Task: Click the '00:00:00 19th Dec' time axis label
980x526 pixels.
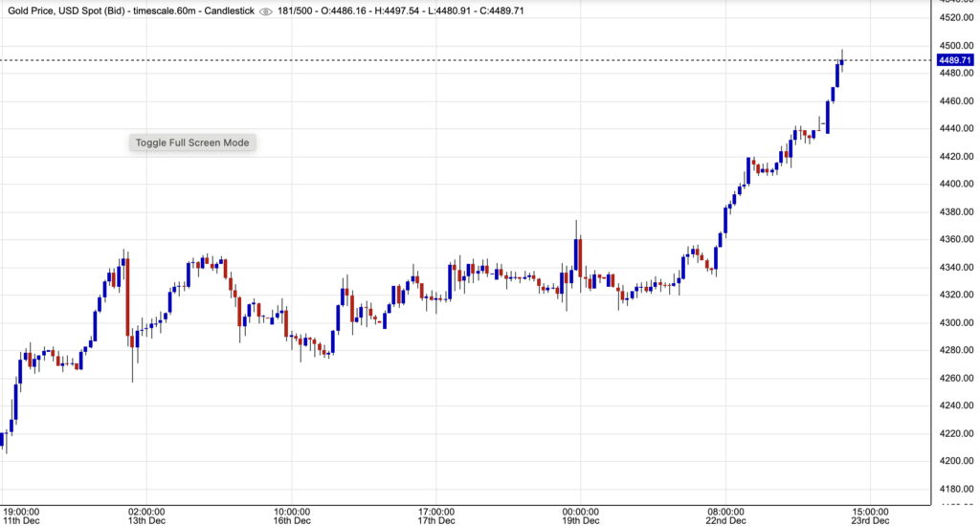Action: point(581,516)
